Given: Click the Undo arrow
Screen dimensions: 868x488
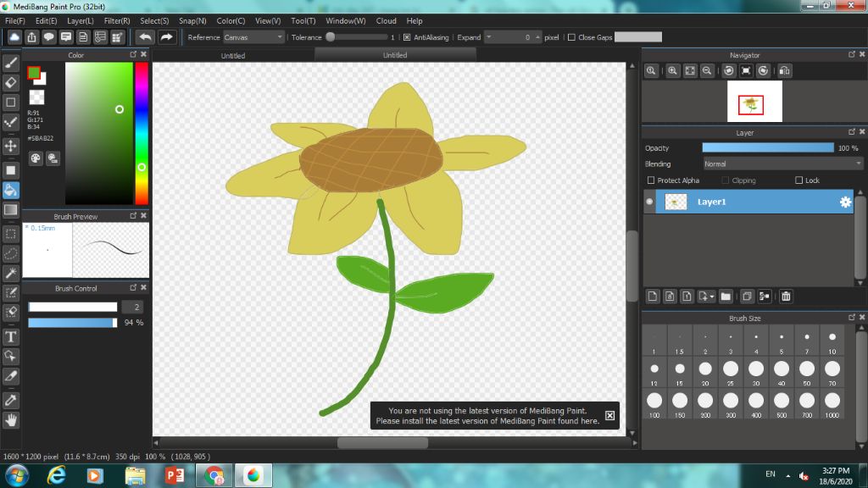Looking at the screenshot, I should coord(146,37).
